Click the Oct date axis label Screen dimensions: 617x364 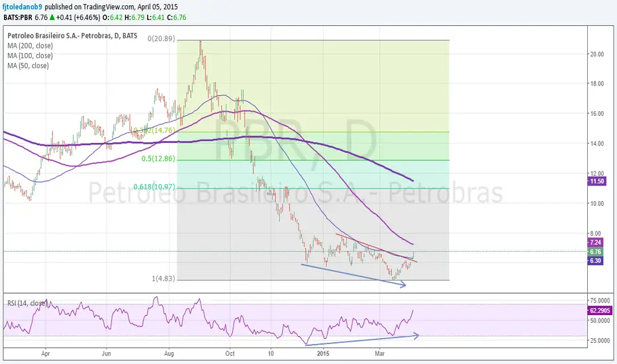(230, 353)
